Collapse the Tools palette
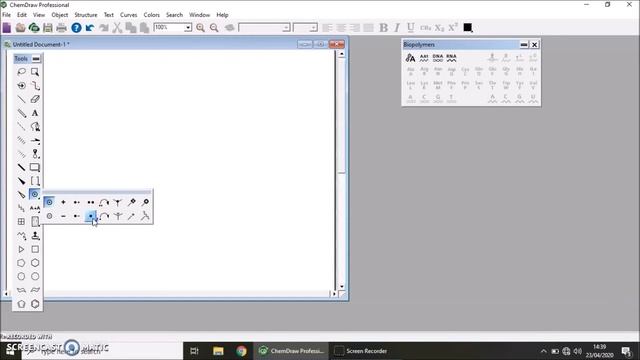This screenshot has height=360, width=640. [x=36, y=59]
